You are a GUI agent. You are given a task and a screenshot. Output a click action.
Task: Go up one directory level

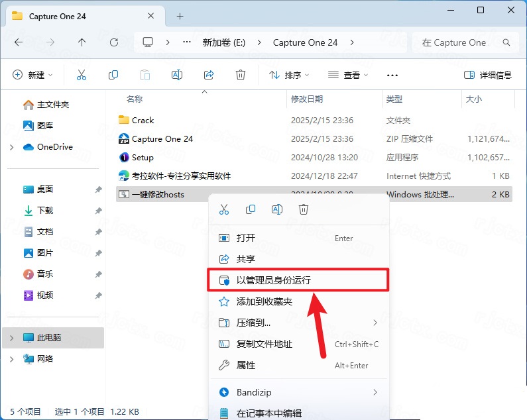pos(82,42)
